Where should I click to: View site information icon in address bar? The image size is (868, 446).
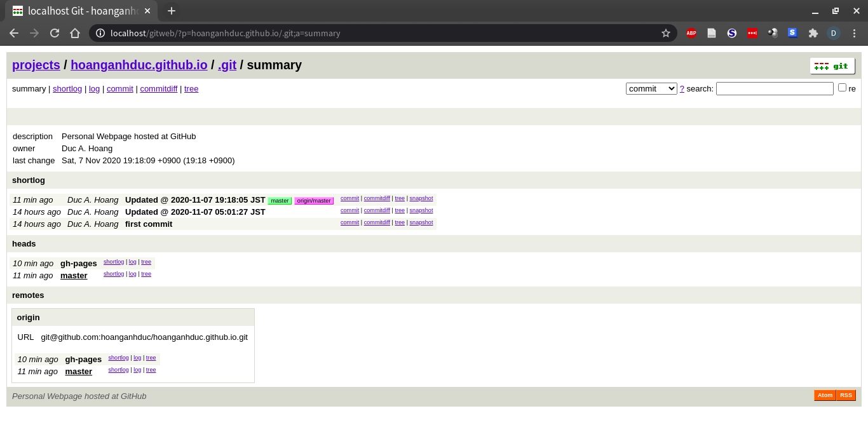coord(100,33)
